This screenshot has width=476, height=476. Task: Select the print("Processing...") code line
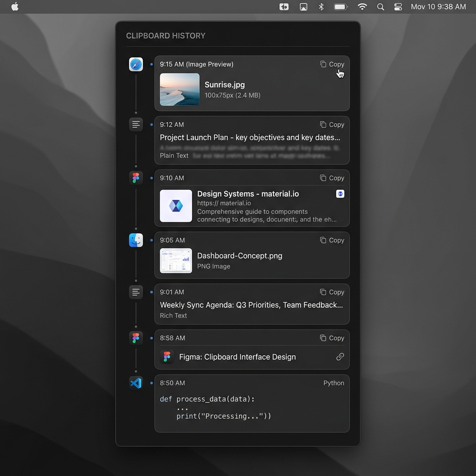point(224,416)
